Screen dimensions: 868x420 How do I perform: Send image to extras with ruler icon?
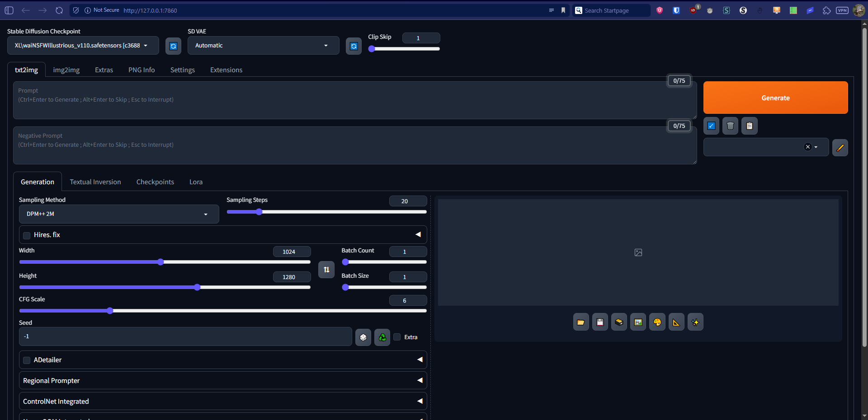tap(676, 322)
